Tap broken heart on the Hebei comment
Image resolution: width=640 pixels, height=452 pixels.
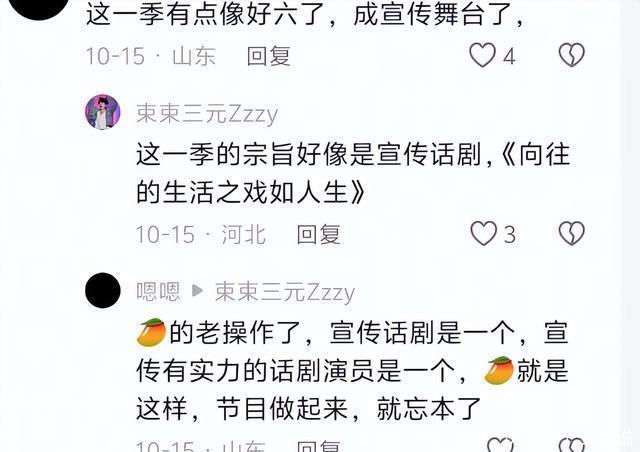pyautogui.click(x=571, y=234)
